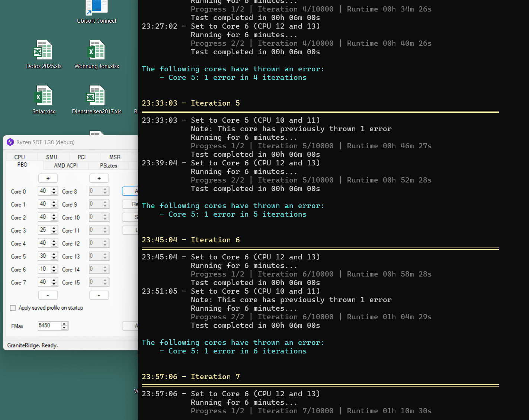Open Solar.xlsx desktop file
This screenshot has height=420, width=529.
pos(44,100)
